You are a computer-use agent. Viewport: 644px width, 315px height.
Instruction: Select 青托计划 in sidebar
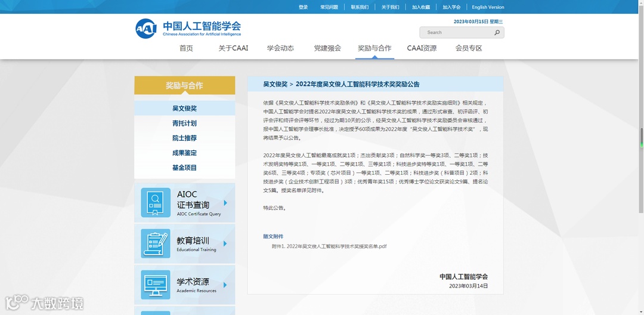click(185, 123)
